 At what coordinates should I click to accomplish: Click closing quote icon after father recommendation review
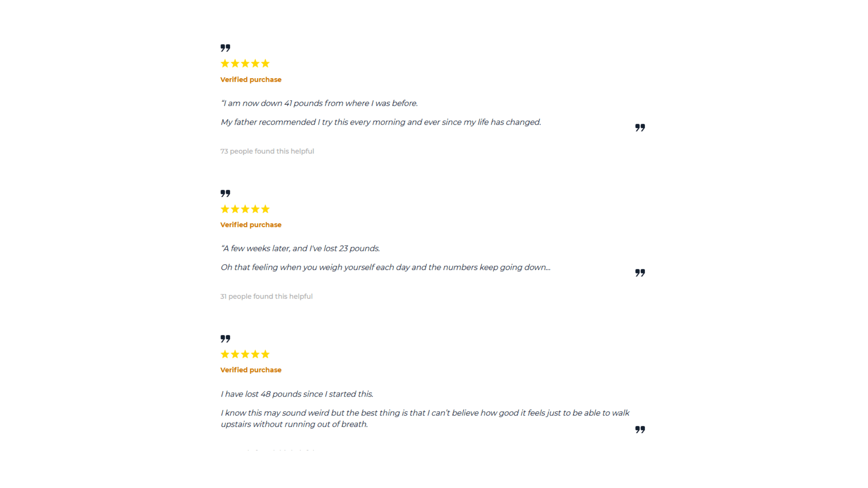[640, 128]
